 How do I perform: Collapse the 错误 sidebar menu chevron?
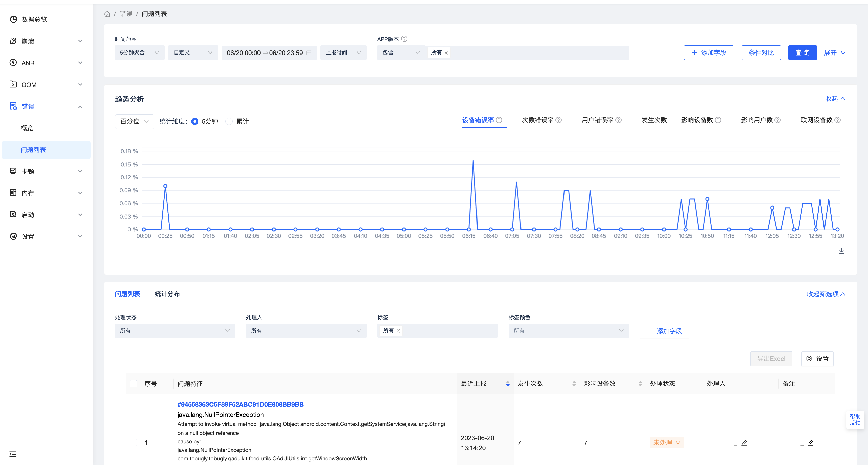tap(80, 107)
